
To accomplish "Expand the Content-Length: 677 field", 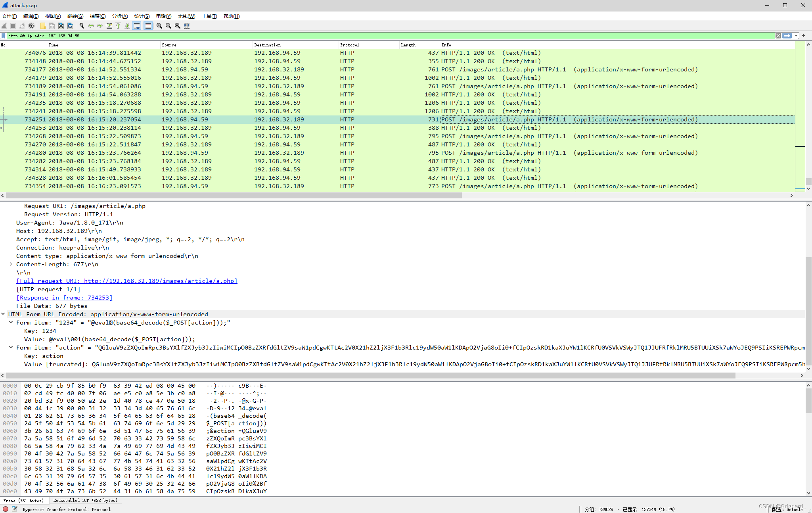I will [11, 264].
